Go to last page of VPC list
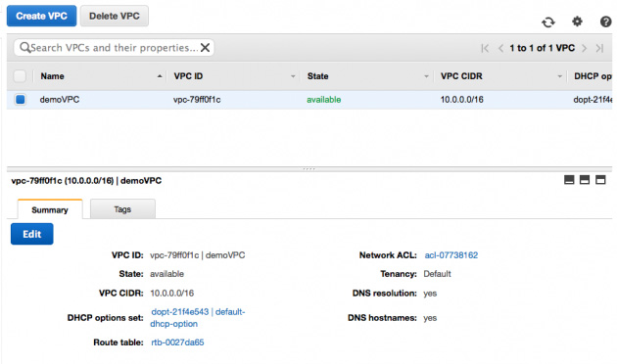 [x=599, y=48]
